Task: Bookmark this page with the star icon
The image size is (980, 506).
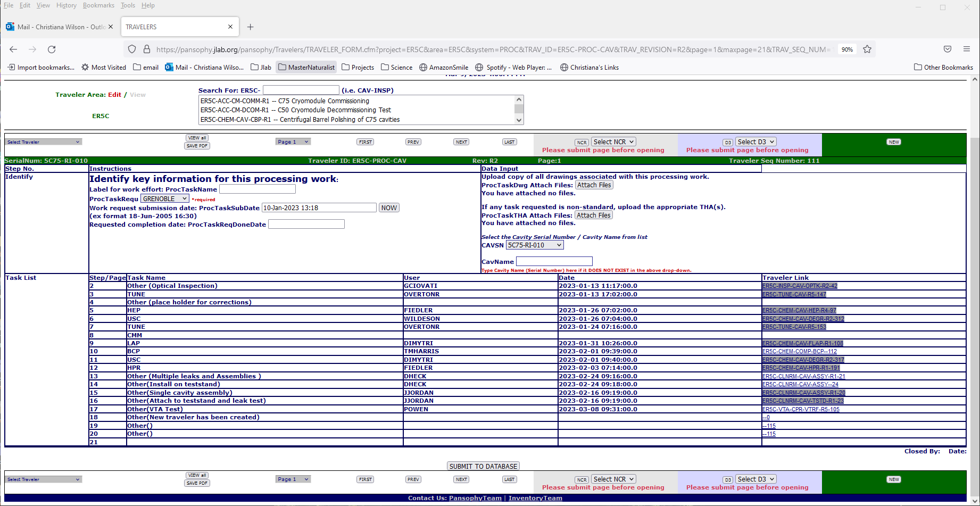Action: 867,49
